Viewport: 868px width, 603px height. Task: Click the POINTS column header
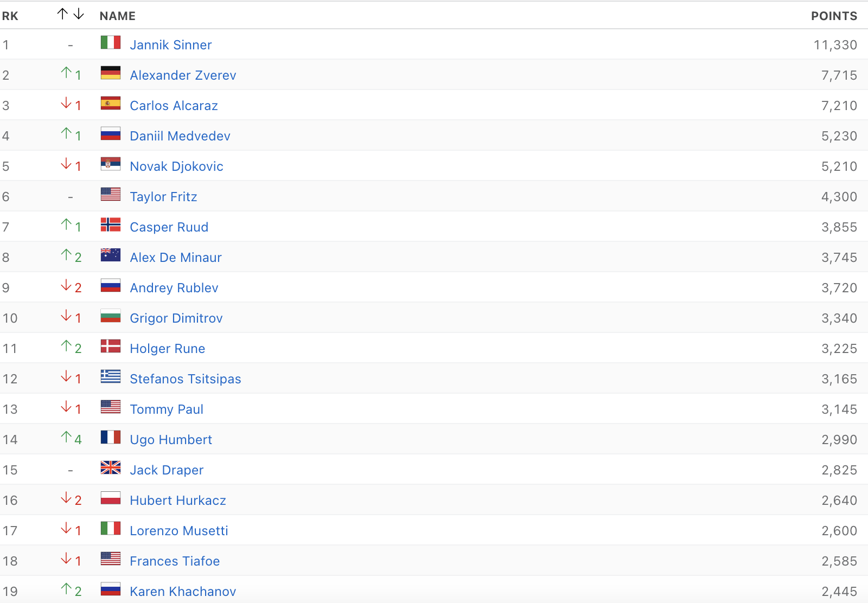pos(834,16)
